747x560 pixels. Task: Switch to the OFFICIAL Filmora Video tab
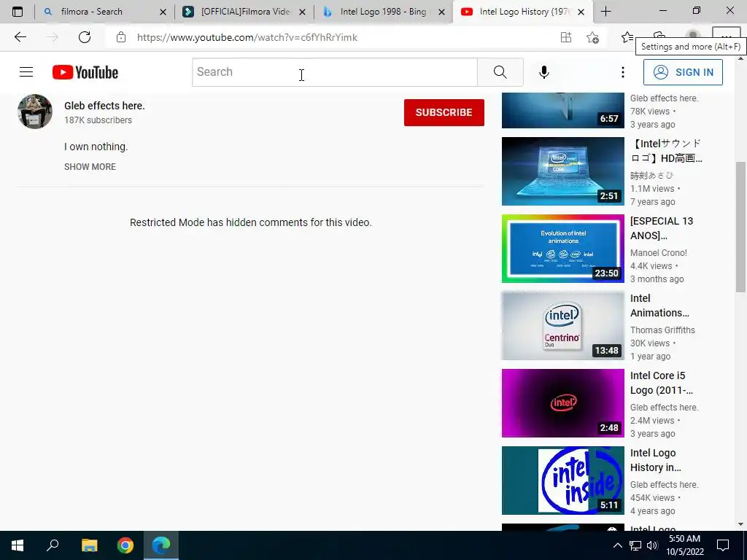coord(245,12)
